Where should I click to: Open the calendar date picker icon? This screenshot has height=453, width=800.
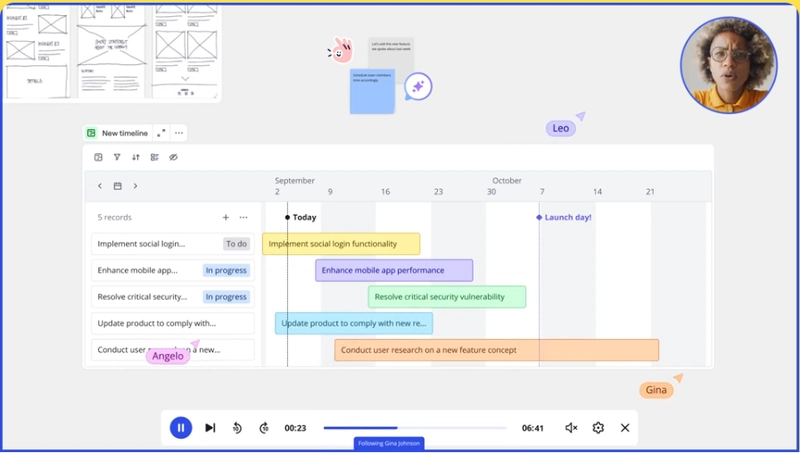(117, 186)
